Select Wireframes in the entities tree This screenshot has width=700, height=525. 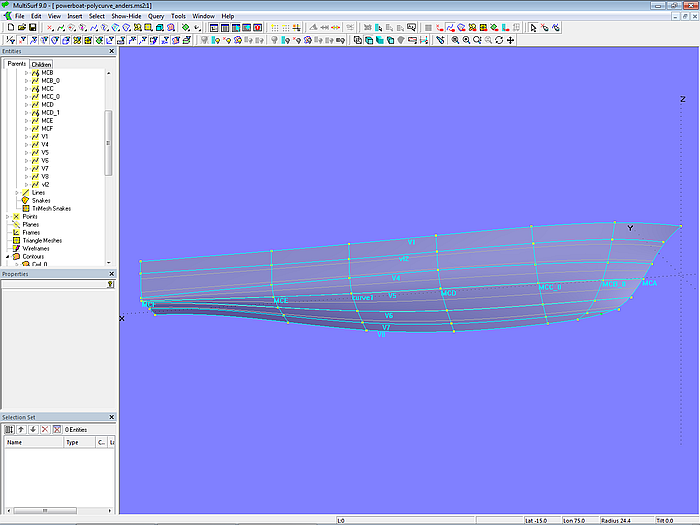(36, 248)
